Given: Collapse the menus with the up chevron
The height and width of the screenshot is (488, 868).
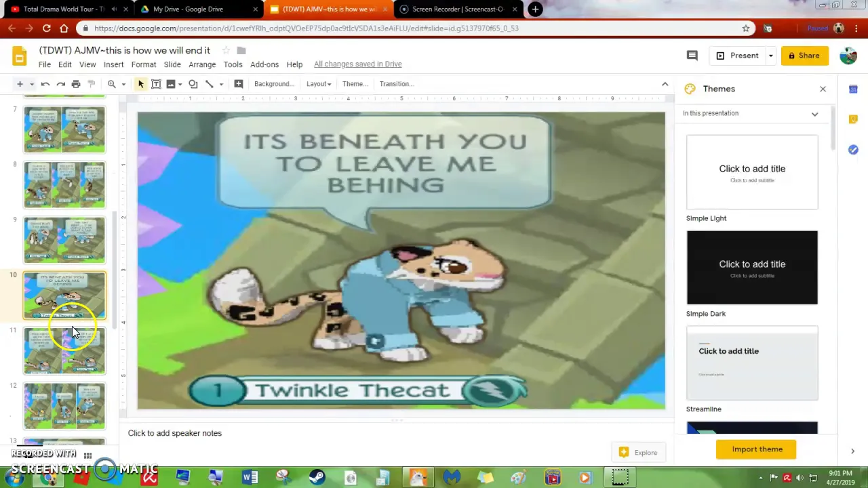Looking at the screenshot, I should coord(665,84).
